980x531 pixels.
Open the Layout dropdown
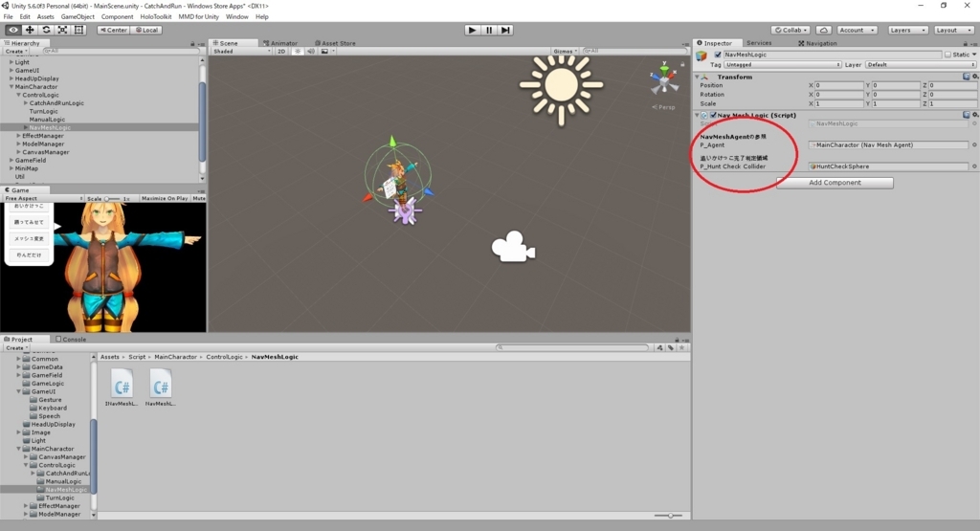[x=953, y=30]
